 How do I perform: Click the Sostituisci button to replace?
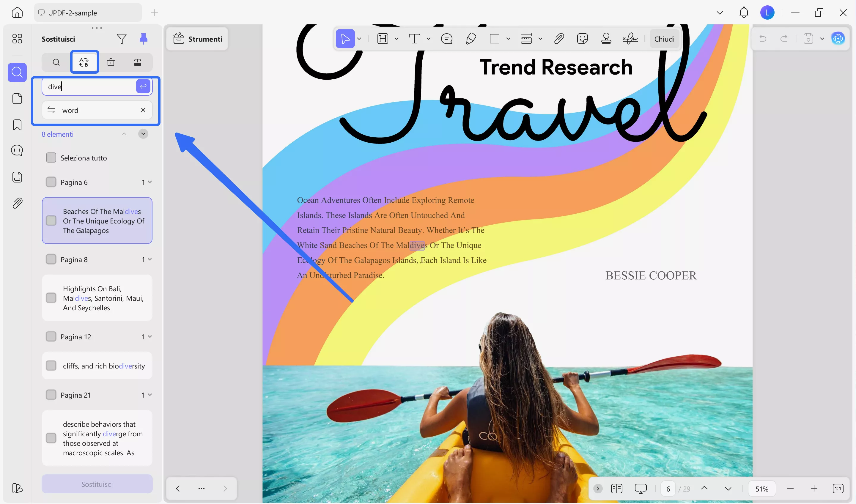pos(97,484)
